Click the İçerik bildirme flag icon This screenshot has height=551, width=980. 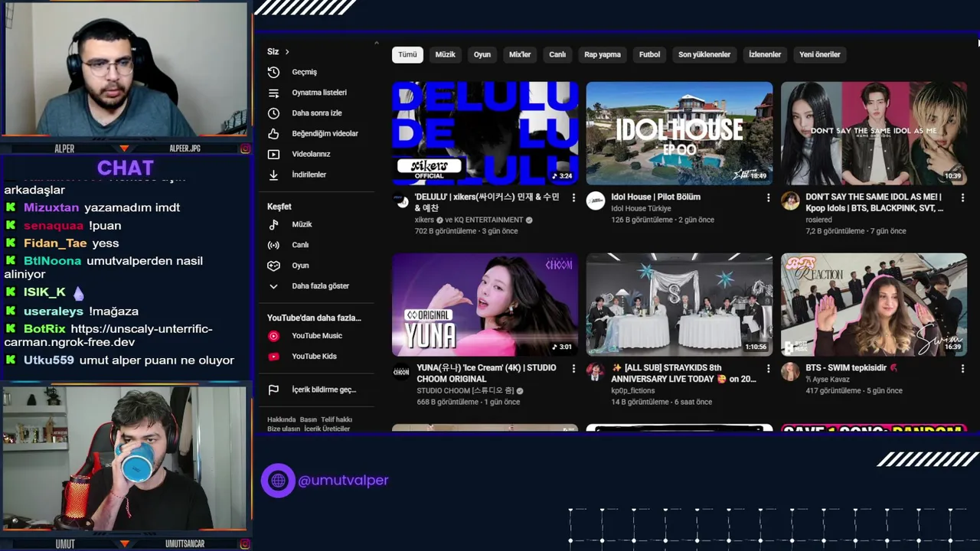click(x=273, y=390)
